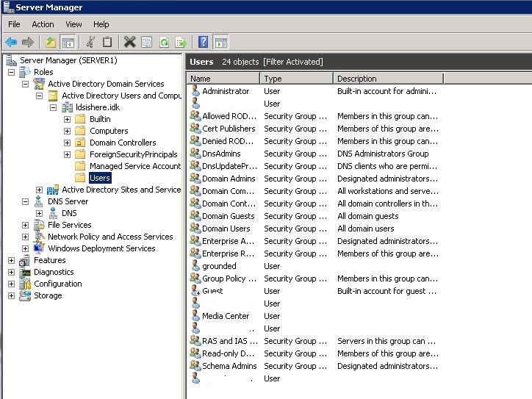Image resolution: width=532 pixels, height=399 pixels.
Task: Open the View menu
Action: [73, 24]
